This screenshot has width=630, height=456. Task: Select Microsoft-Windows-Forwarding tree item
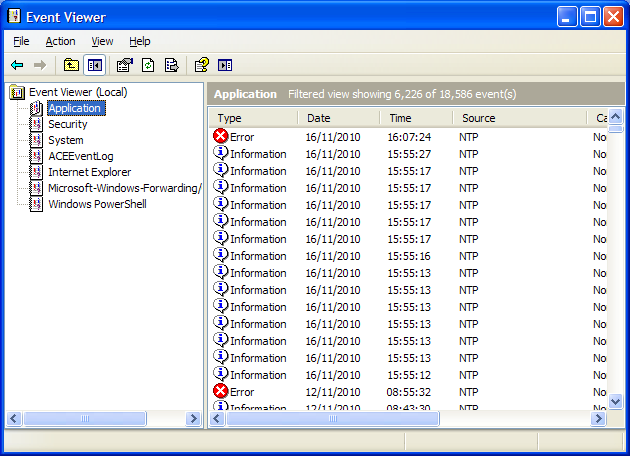[x=125, y=188]
